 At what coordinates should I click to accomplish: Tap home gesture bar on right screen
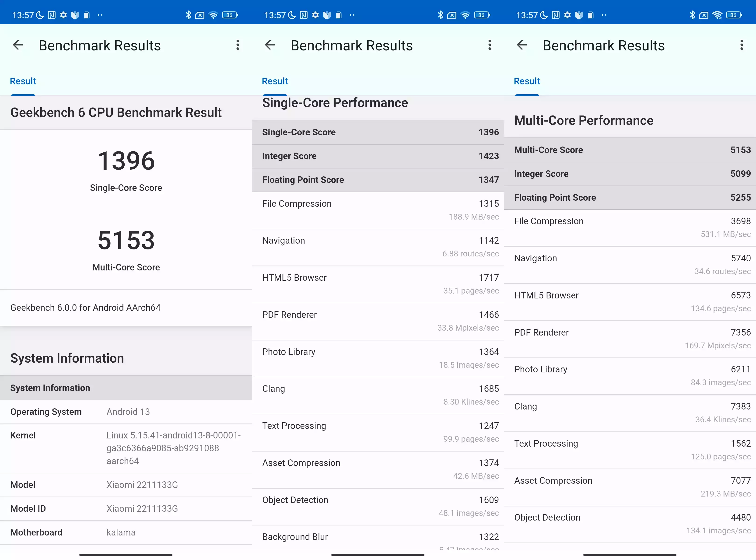[x=630, y=555]
